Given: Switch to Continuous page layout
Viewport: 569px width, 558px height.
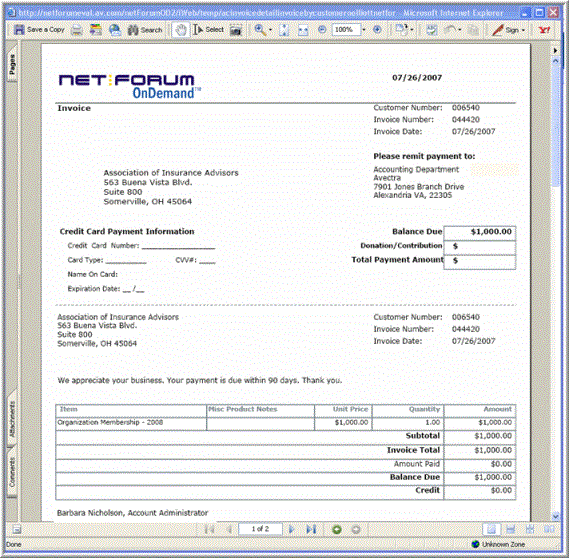Looking at the screenshot, I should pos(511,530).
